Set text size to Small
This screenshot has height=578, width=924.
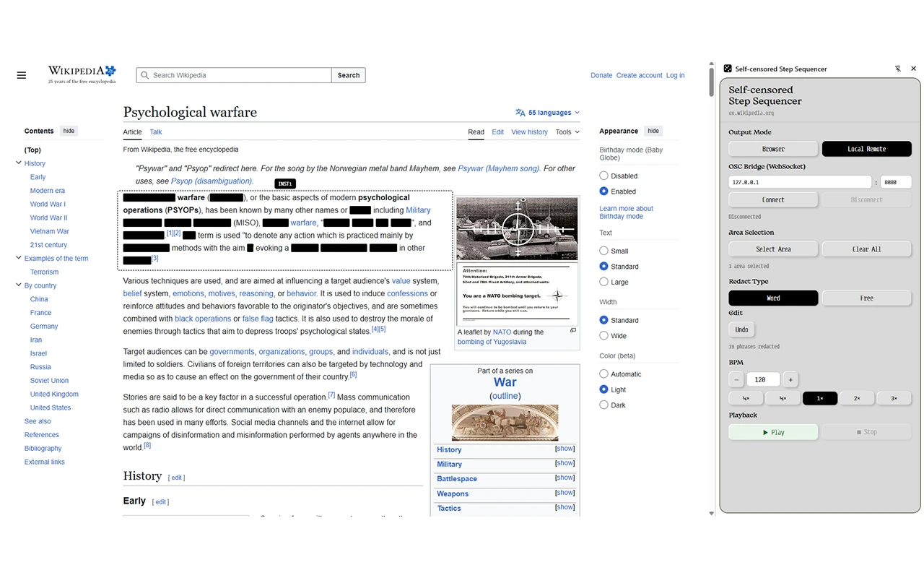(x=604, y=251)
